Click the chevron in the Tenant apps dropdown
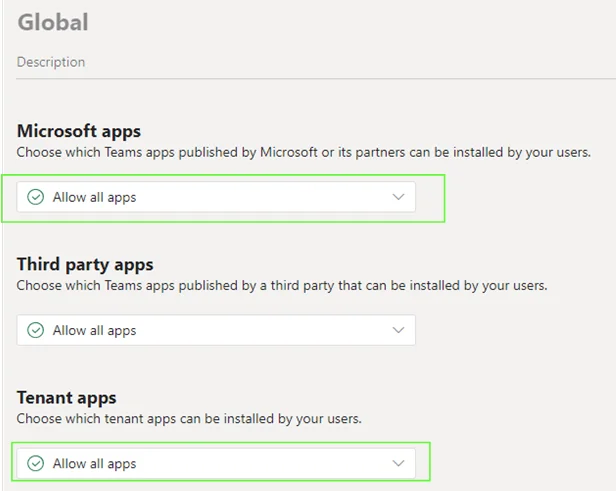Viewport: 616px width, 491px height. [398, 463]
